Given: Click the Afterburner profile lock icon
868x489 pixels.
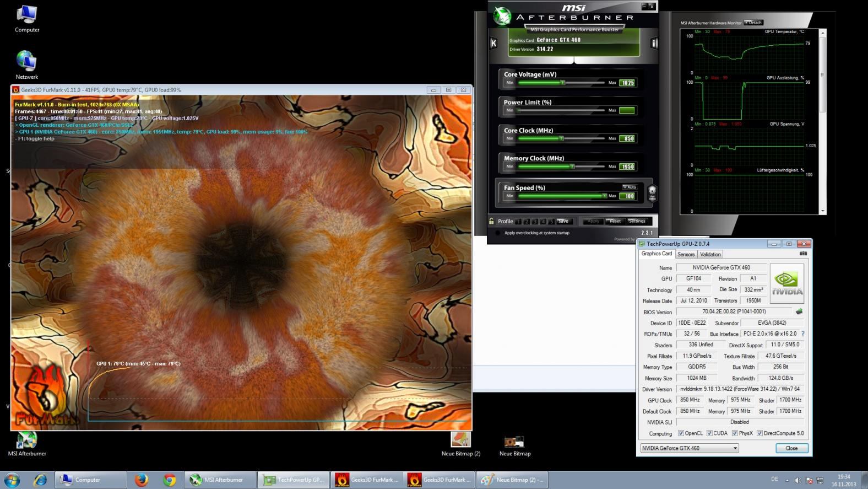Looking at the screenshot, I should (x=491, y=221).
